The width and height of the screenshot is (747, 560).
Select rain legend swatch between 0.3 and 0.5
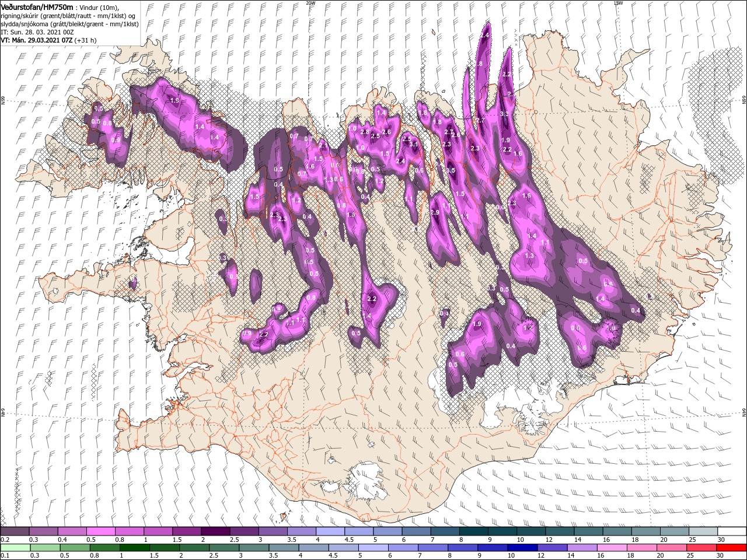click(45, 548)
